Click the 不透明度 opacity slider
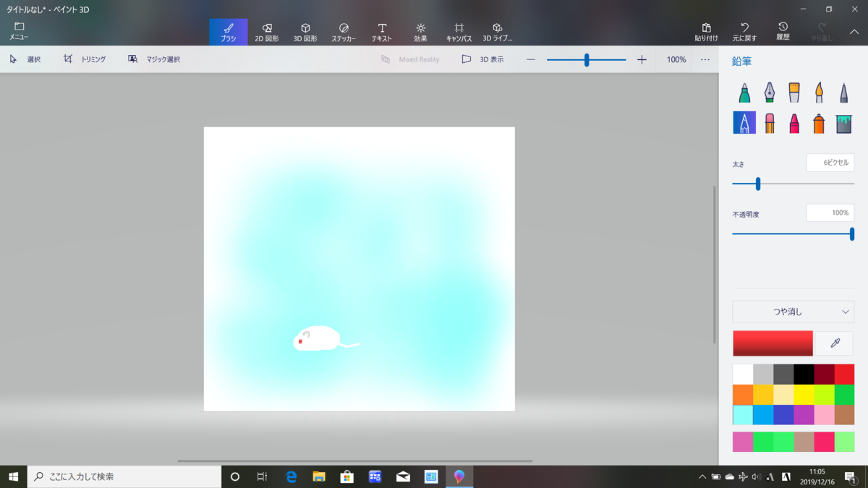868x488 pixels. (793, 234)
